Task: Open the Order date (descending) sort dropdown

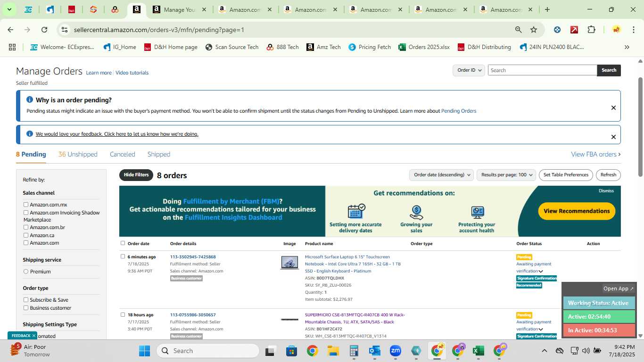Action: pyautogui.click(x=441, y=175)
